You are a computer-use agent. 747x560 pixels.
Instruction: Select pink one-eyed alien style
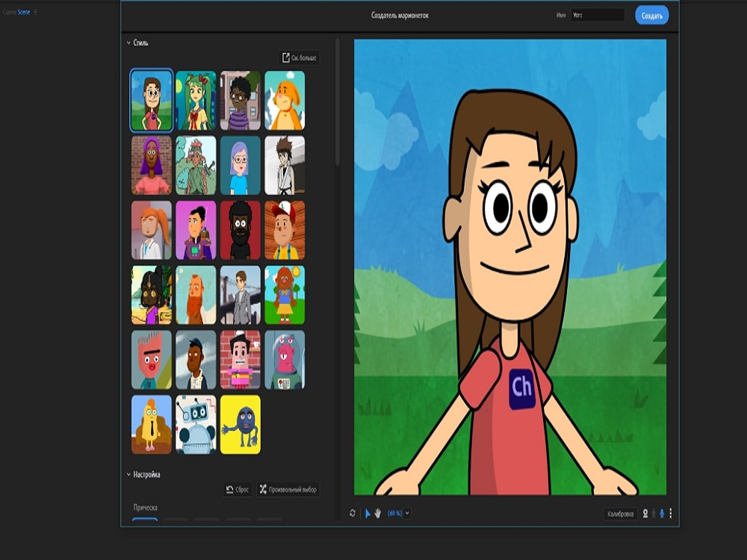pyautogui.click(x=285, y=360)
